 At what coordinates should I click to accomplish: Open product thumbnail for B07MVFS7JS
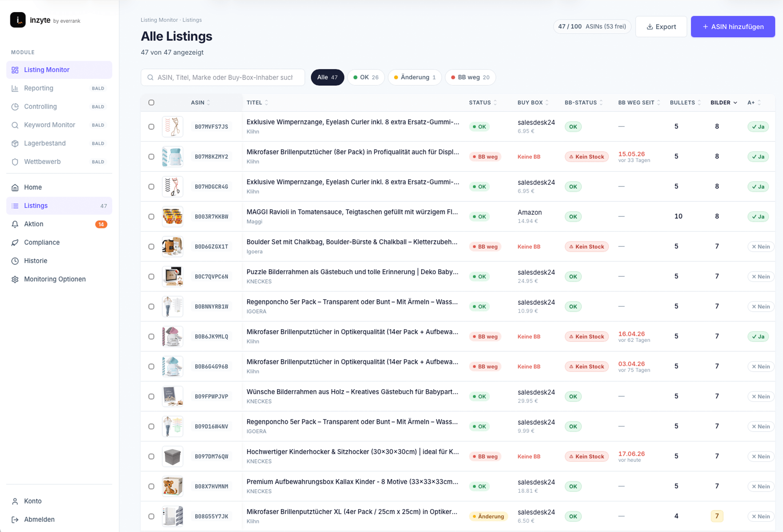pyautogui.click(x=172, y=127)
